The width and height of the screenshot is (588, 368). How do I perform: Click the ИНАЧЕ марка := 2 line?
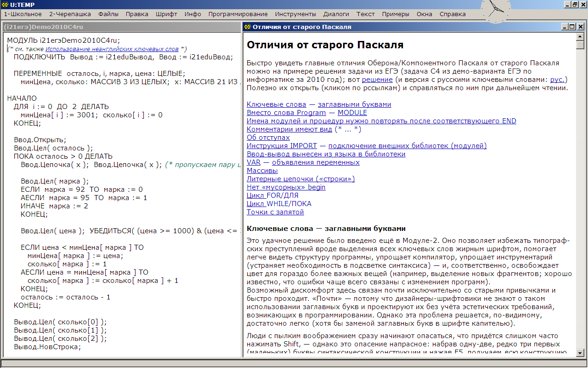[x=54, y=206]
